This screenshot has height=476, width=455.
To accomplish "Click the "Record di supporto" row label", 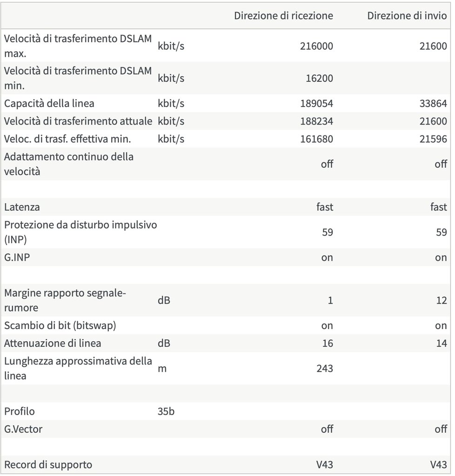I will (x=48, y=464).
